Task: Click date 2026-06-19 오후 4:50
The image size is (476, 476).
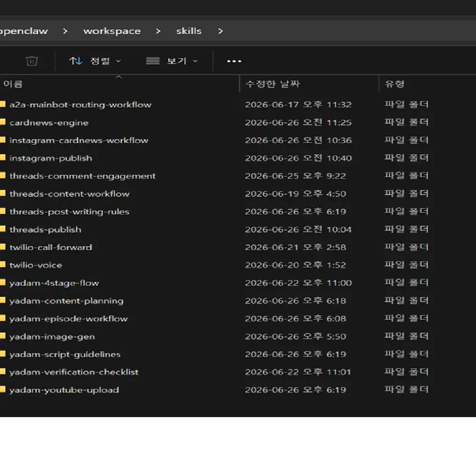Action: click(x=296, y=194)
